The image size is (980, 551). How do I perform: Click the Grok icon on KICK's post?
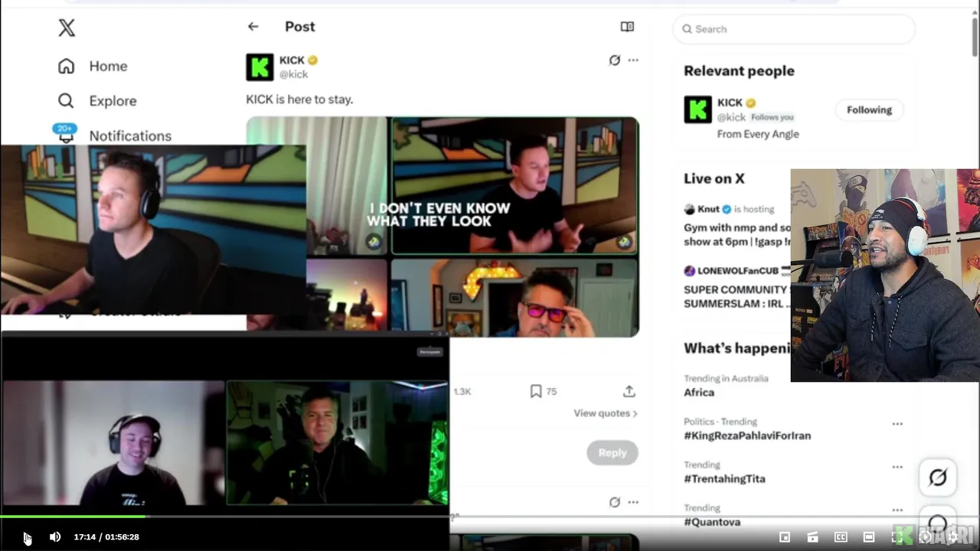point(614,60)
